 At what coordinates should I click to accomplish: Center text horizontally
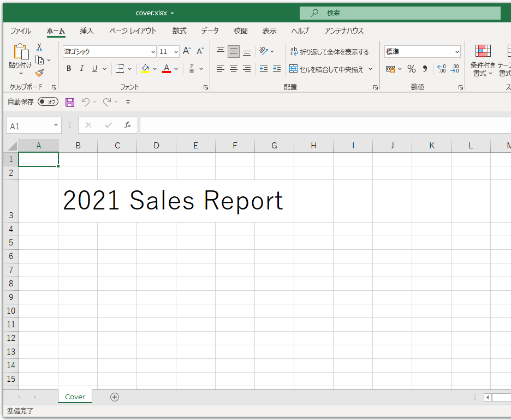click(x=233, y=69)
